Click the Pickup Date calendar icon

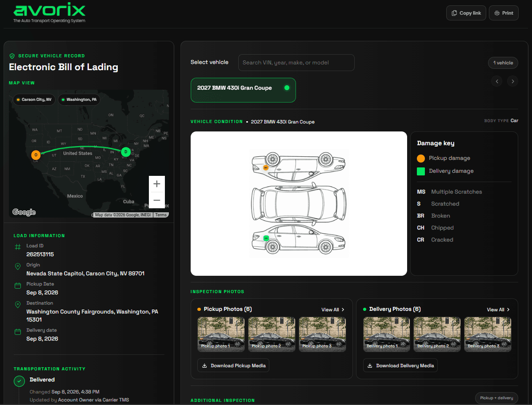pos(18,286)
